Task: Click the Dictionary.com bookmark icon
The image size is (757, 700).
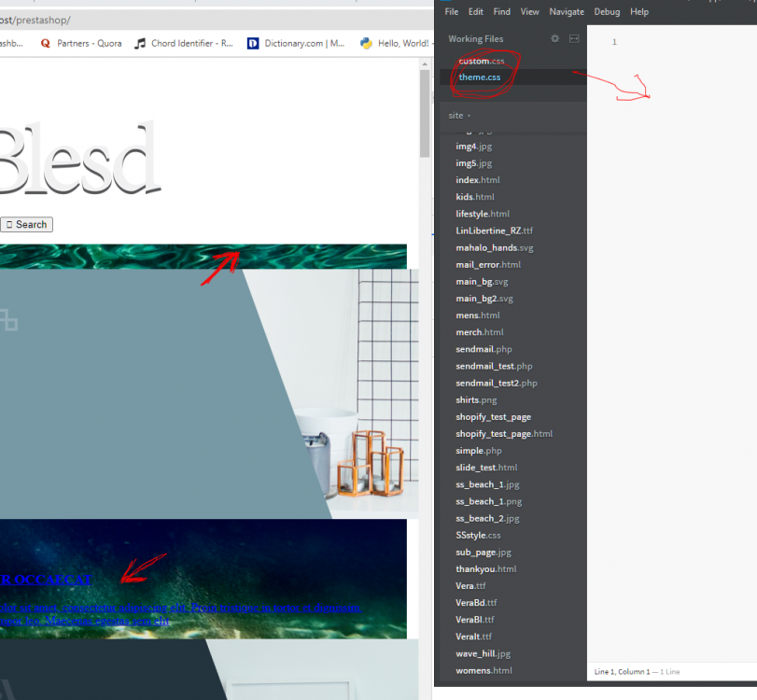Action: (253, 44)
